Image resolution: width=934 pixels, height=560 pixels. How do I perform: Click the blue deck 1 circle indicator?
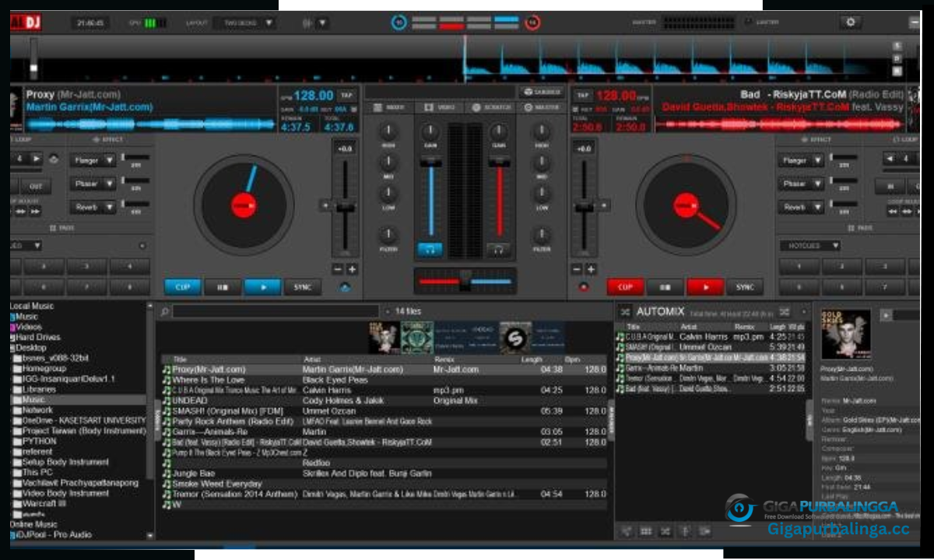tap(399, 23)
